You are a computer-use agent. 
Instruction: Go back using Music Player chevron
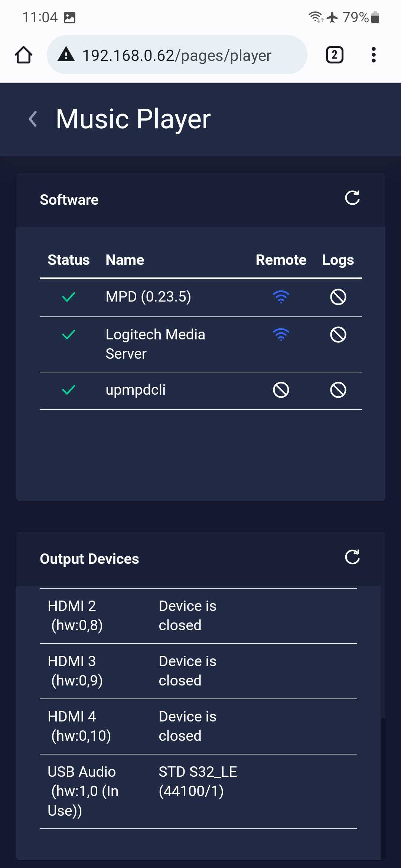(x=33, y=119)
